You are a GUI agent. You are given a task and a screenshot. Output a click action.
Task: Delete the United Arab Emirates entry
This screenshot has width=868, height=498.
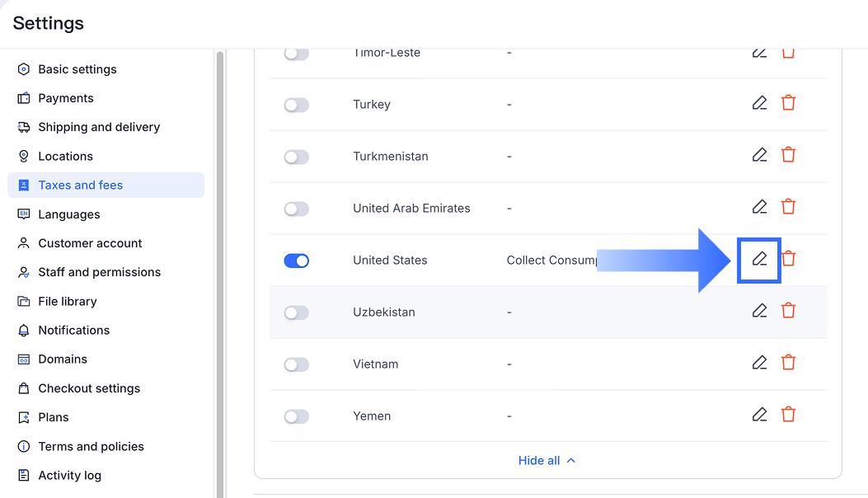pos(788,207)
